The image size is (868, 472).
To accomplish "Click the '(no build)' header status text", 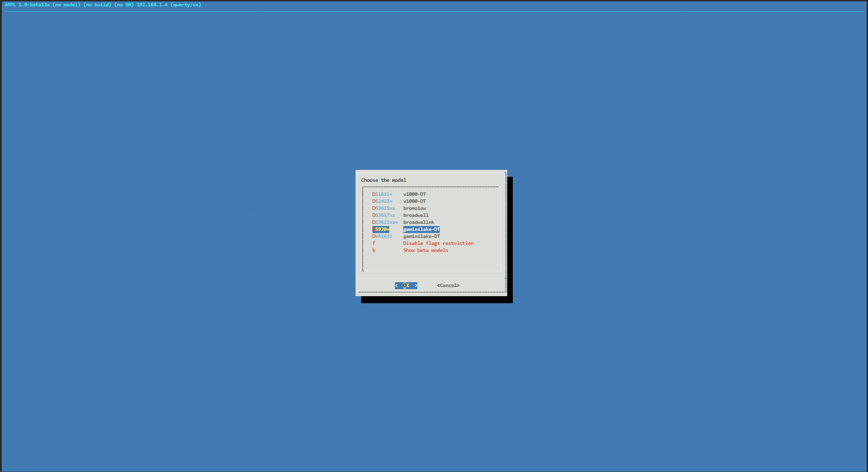I will [97, 5].
